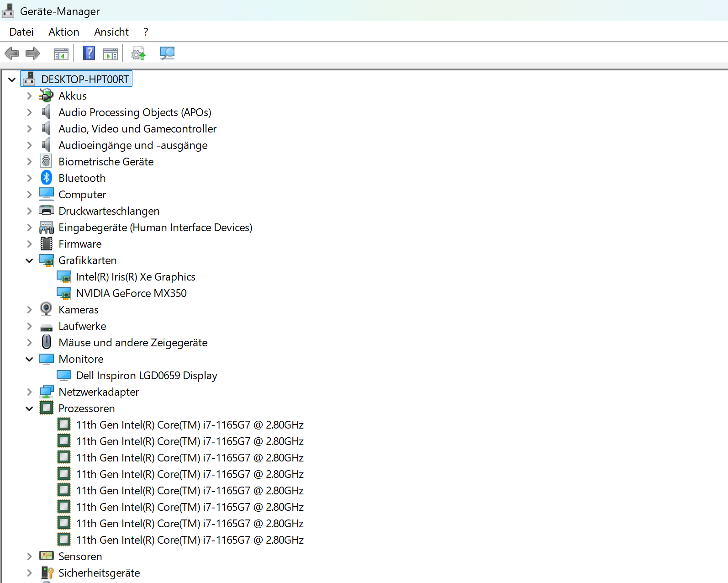
Task: Select the Audio Processing Objects (APOs) label
Action: click(x=135, y=112)
